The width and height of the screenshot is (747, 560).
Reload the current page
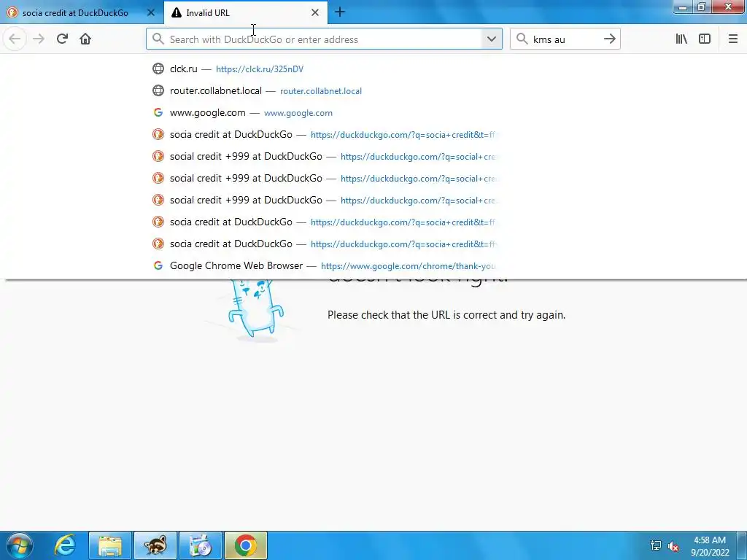[62, 39]
